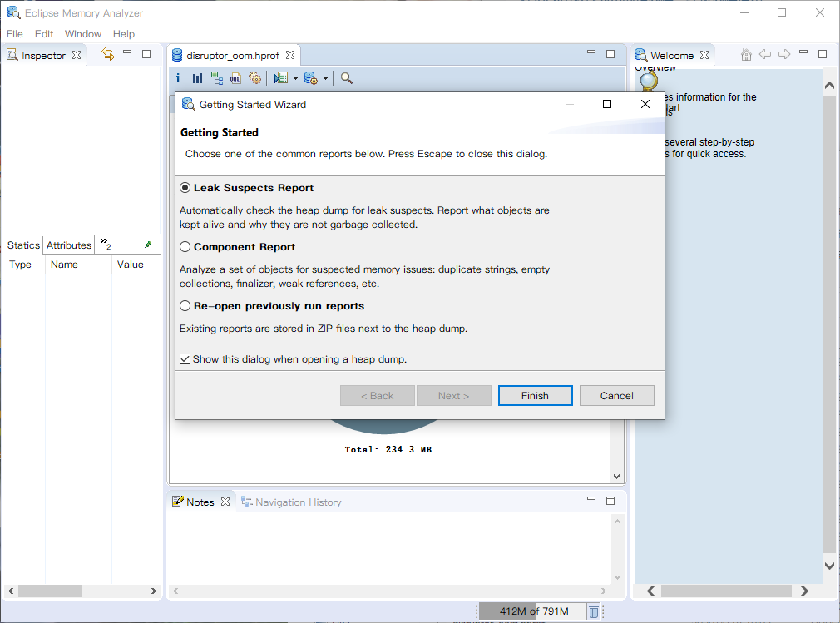Viewport: 840px width, 623px height.
Task: Click the pin icon in Inspector tabs
Action: (x=148, y=245)
